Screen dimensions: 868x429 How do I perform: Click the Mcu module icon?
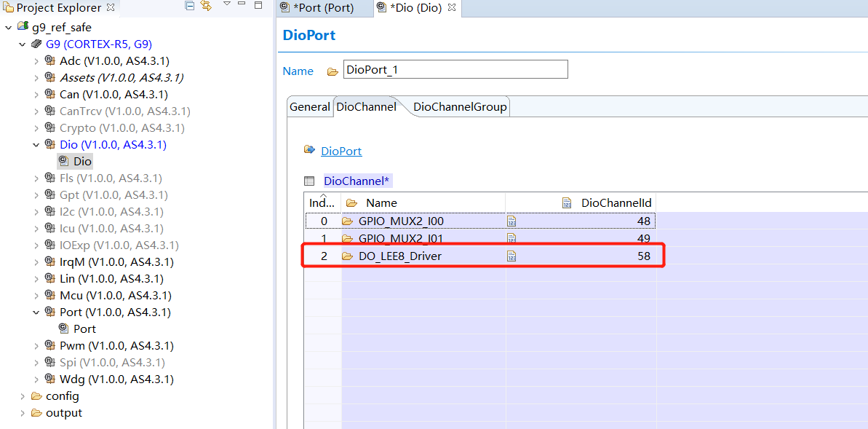click(49, 296)
